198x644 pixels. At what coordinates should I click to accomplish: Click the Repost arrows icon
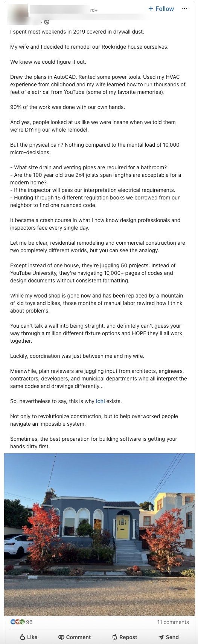click(x=115, y=637)
